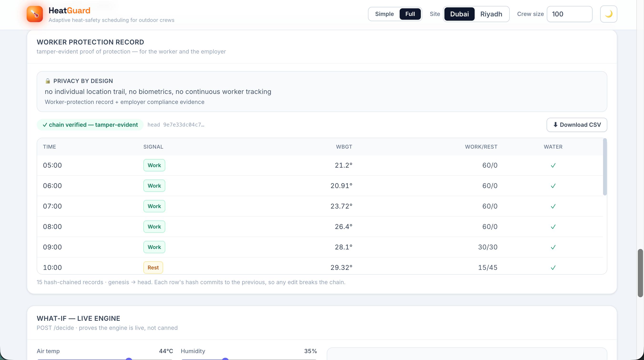Click the Crew size input field
Image resolution: width=644 pixels, height=360 pixels.
(569, 14)
